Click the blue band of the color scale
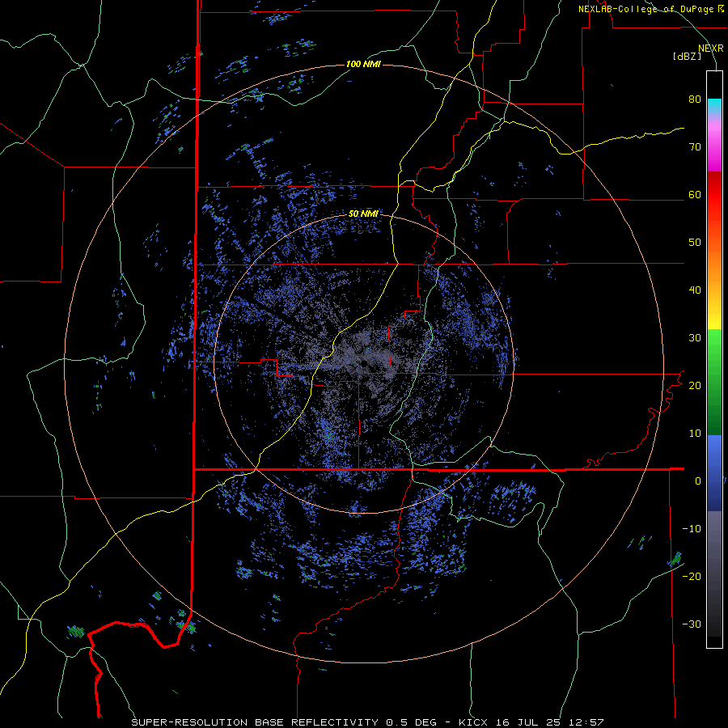This screenshot has height=728, width=728. click(714, 473)
